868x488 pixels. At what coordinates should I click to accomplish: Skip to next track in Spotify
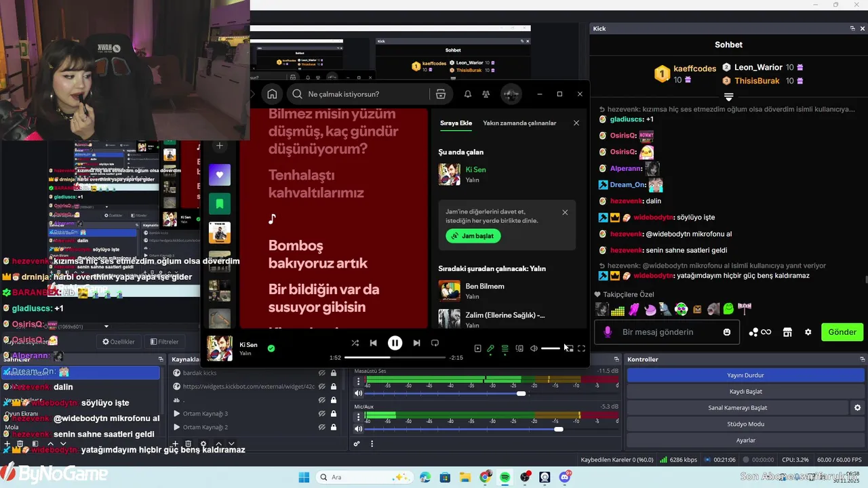click(x=416, y=343)
